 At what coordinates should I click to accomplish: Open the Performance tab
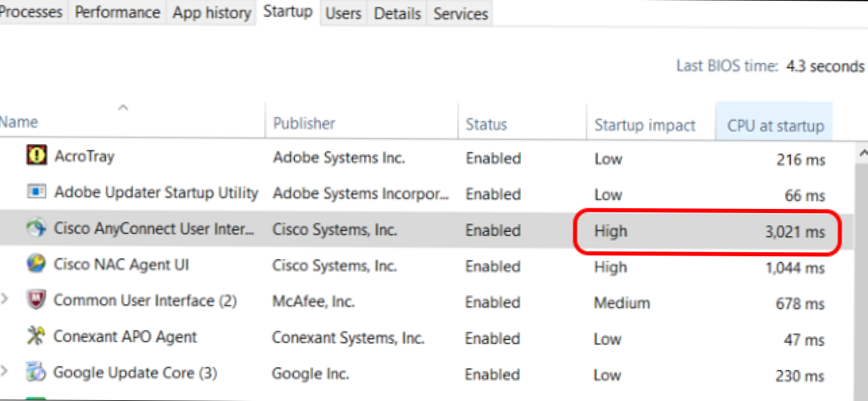coord(118,13)
